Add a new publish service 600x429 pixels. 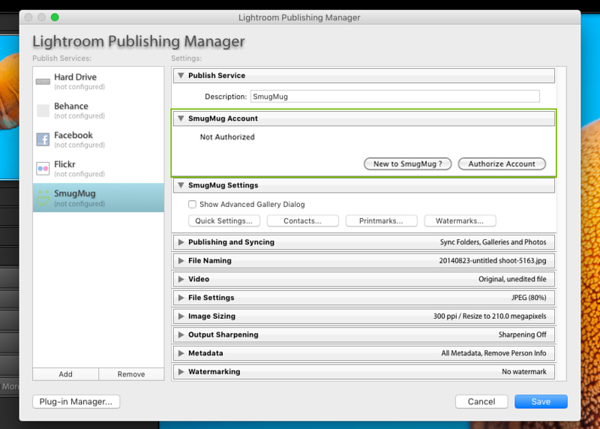pos(65,374)
